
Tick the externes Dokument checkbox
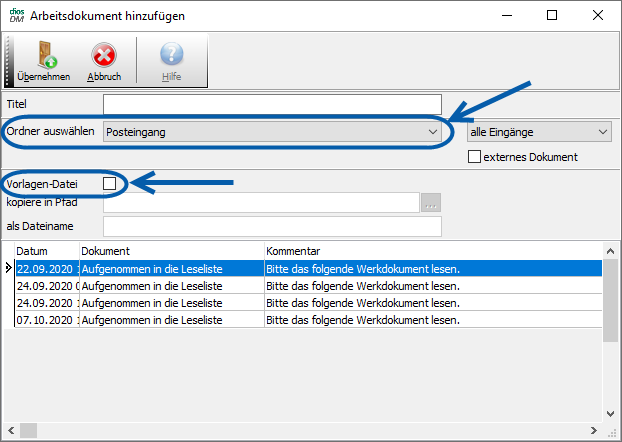click(475, 157)
